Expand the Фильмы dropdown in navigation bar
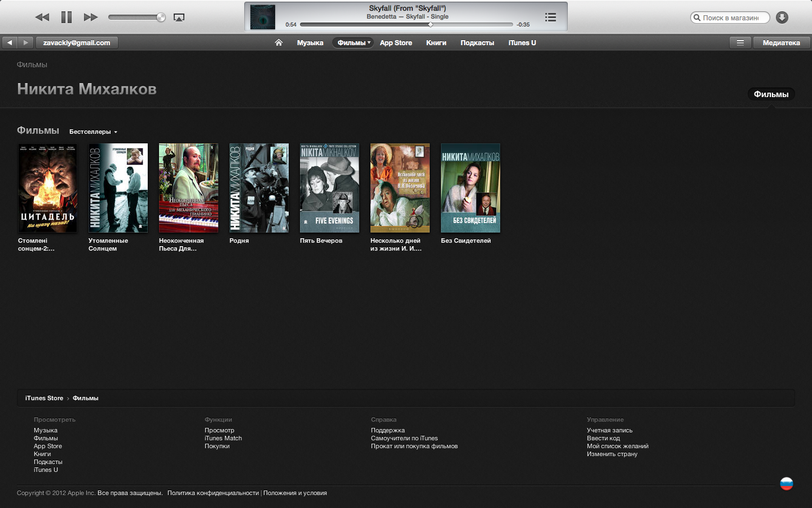The width and height of the screenshot is (812, 508). pyautogui.click(x=353, y=43)
